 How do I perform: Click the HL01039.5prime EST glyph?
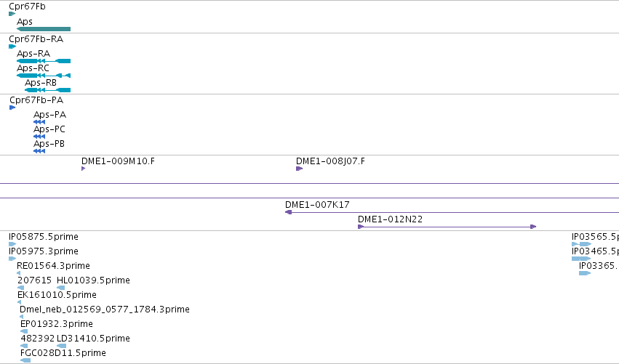coord(61,288)
